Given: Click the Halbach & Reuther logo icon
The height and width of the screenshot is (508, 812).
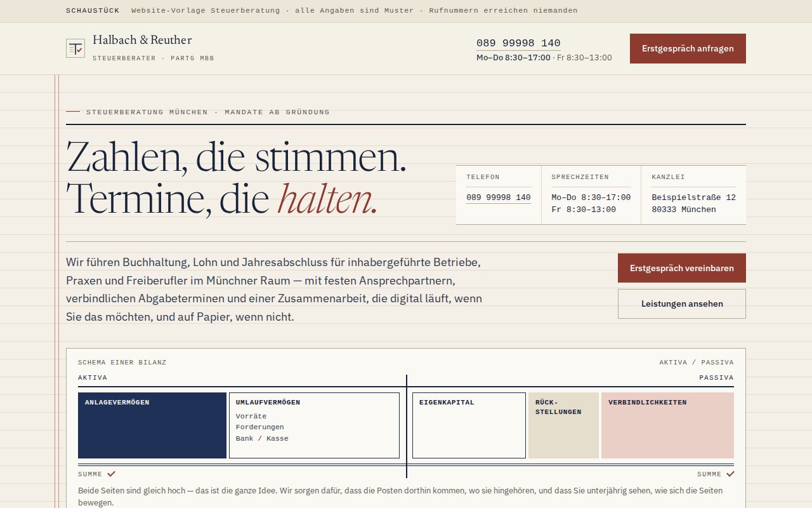Looking at the screenshot, I should pos(75,48).
